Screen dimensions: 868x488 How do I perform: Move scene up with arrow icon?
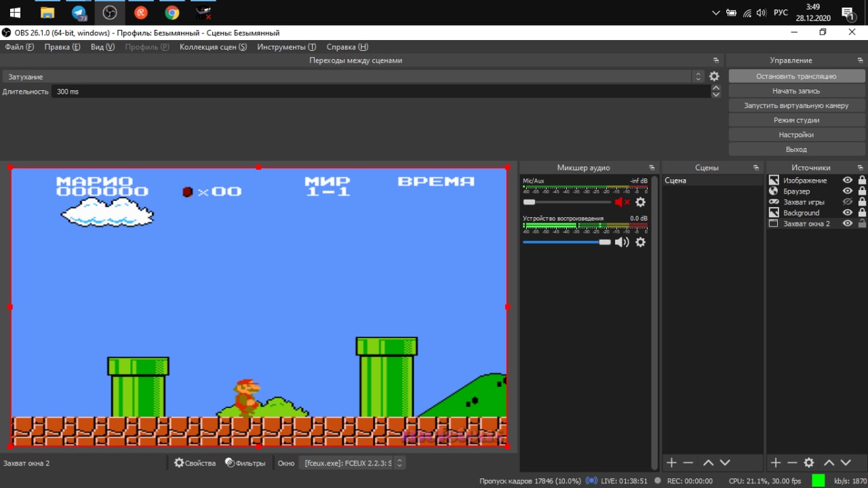[708, 463]
